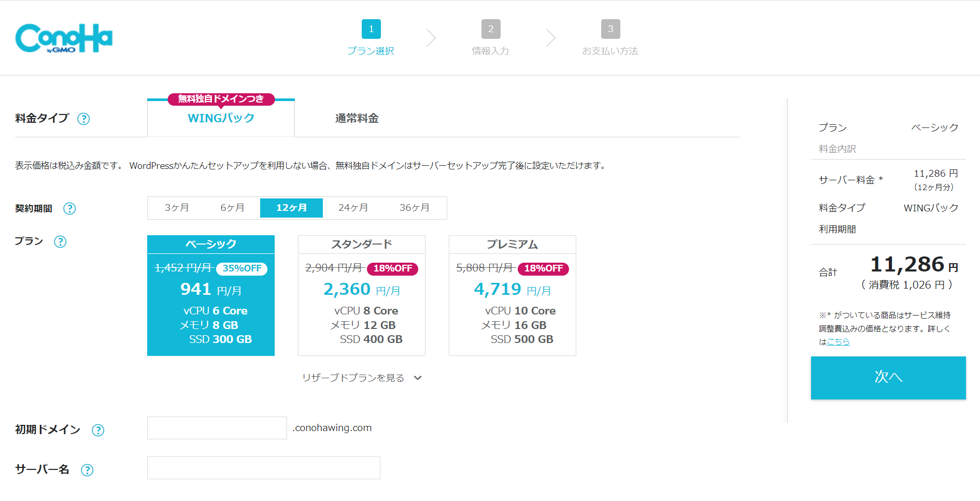Click step 2 情報入力 indicator
This screenshot has width=980, height=501.
490,38
